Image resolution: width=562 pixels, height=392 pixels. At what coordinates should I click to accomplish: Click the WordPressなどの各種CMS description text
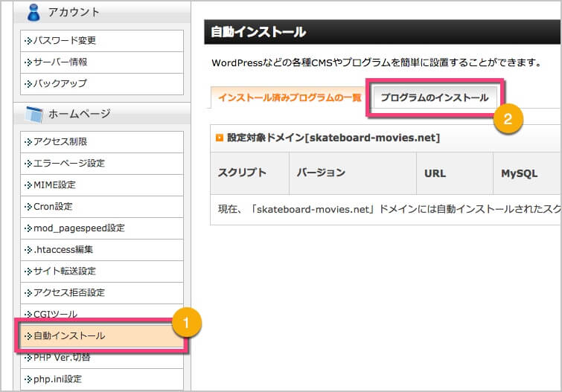[x=377, y=62]
